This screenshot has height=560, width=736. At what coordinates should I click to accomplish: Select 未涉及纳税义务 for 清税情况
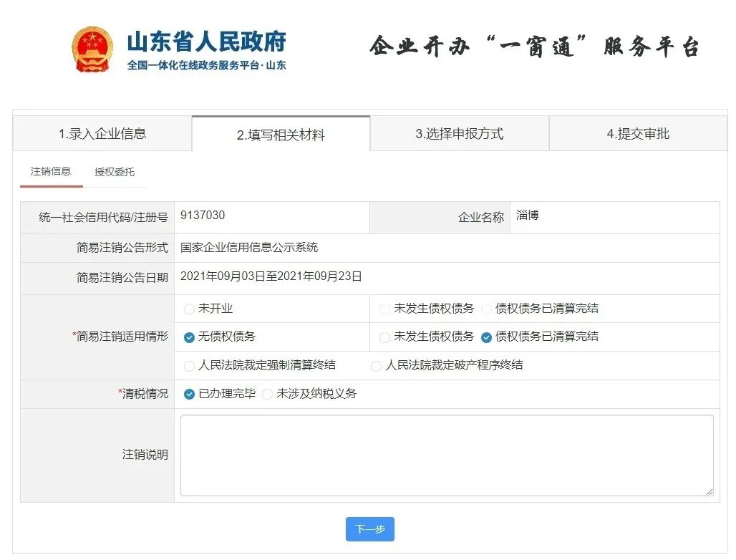[267, 395]
